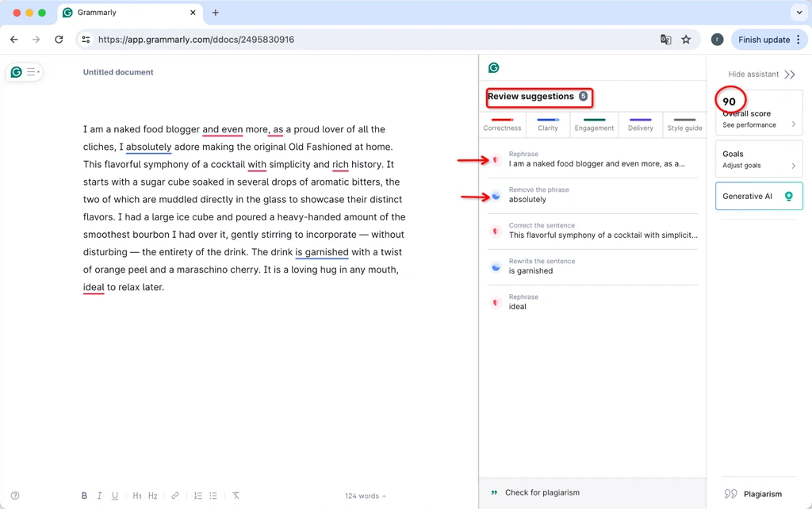The height and width of the screenshot is (509, 812).
Task: Click the underlined phrase 'and even' in the document
Action: click(x=223, y=129)
